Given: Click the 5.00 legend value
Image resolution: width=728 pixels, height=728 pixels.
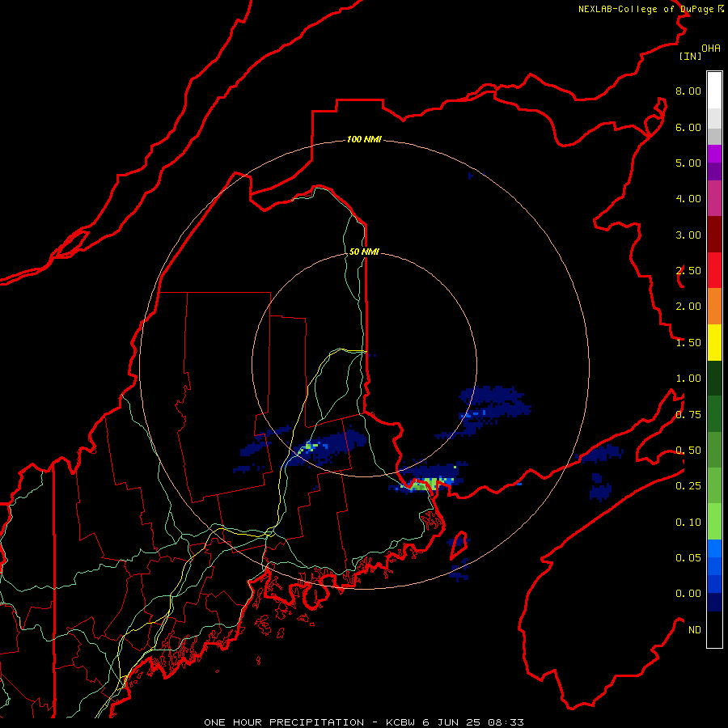Looking at the screenshot, I should tap(688, 163).
